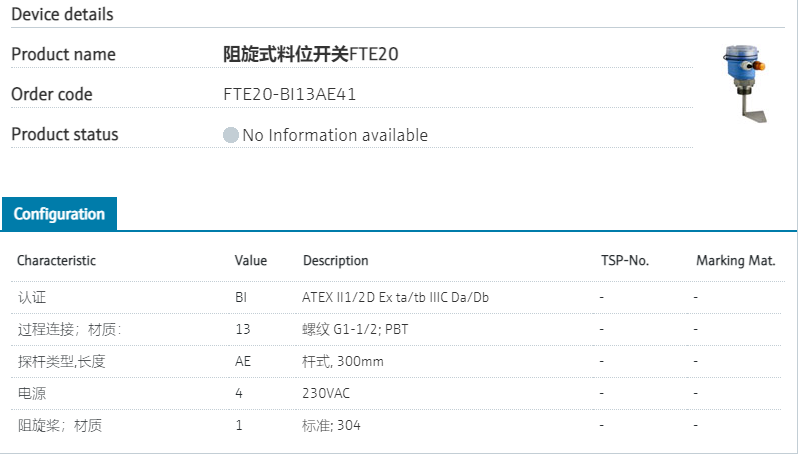Click the Value column header

251,261
